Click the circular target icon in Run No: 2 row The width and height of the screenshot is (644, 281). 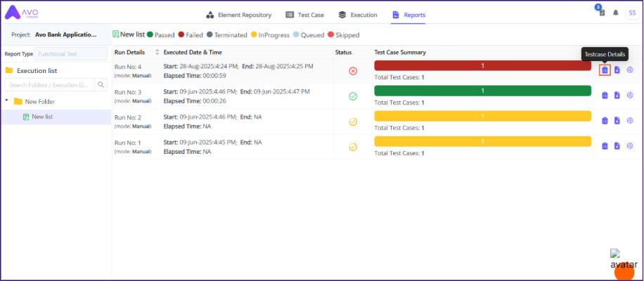[630, 121]
